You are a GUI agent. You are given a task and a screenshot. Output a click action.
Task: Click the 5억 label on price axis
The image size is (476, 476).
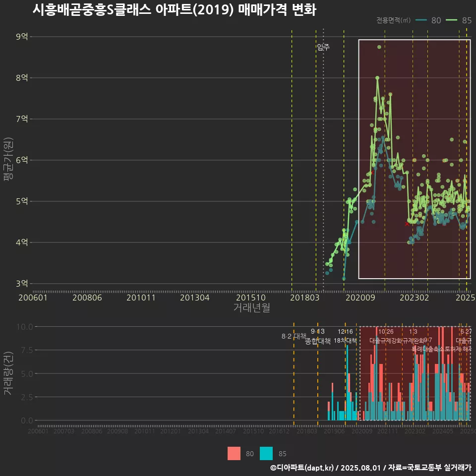[x=22, y=201]
